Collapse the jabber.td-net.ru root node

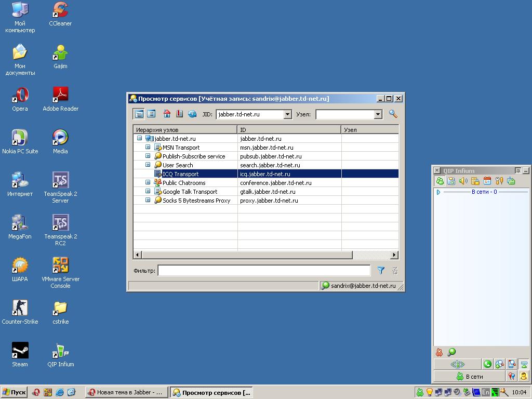[139, 138]
